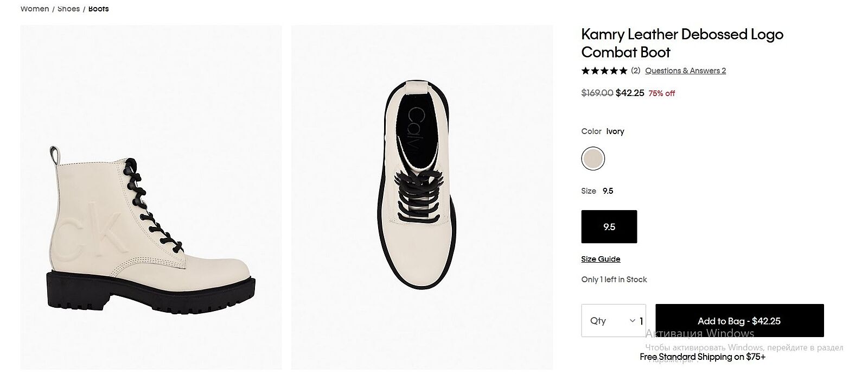Open the Boots breadcrumb link
This screenshot has height=374, width=868.
pyautogui.click(x=98, y=9)
